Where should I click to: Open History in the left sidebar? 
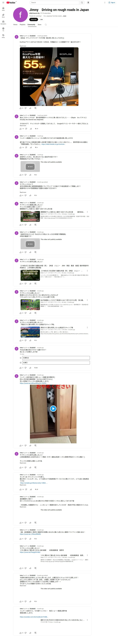click(x=3, y=36)
